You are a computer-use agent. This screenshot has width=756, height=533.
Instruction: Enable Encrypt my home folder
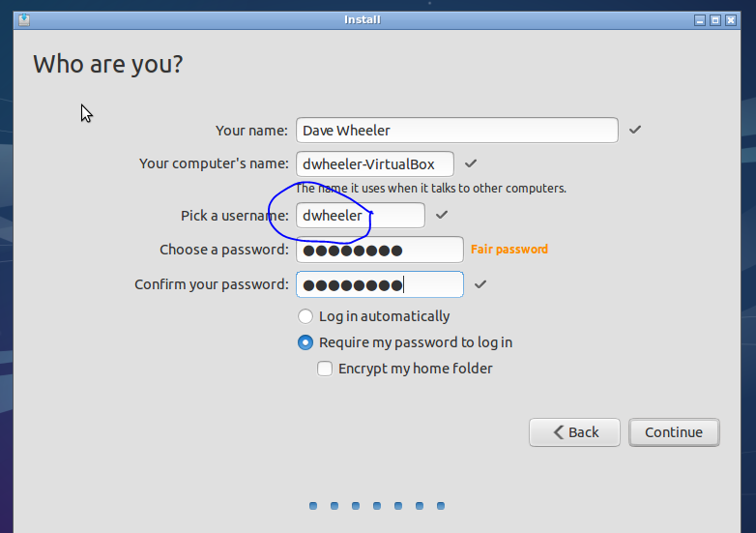point(326,369)
